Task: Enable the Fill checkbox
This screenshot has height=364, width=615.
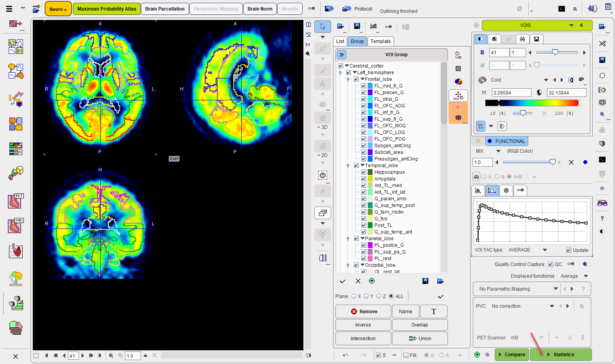Action: [x=406, y=355]
